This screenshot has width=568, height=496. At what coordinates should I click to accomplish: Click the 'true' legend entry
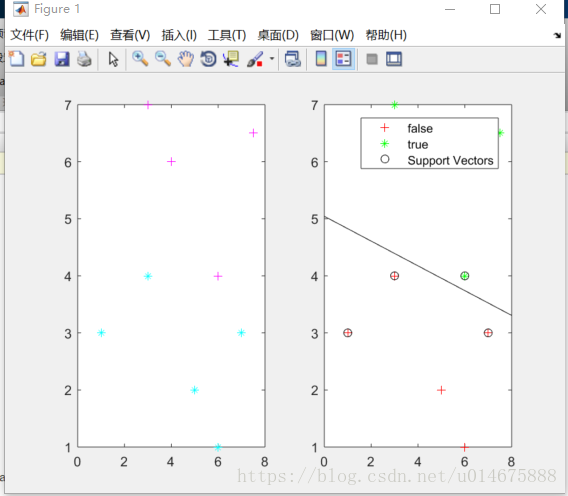pos(417,144)
